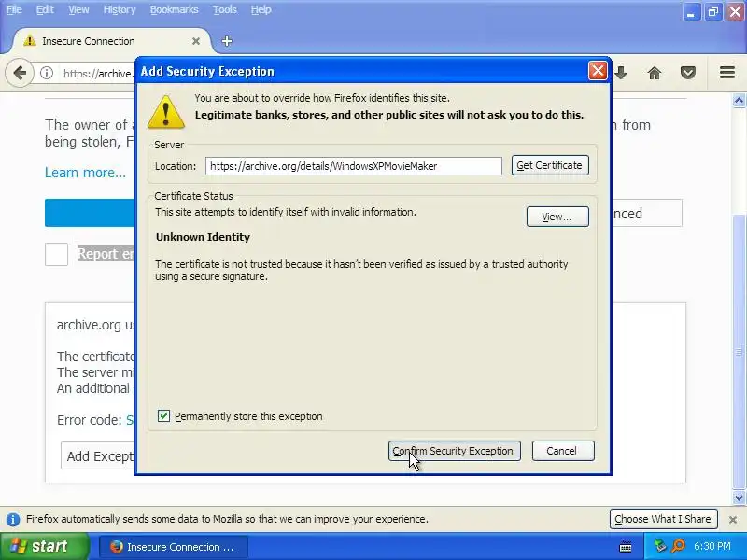Click the Firefox back arrow button
Image resolution: width=747 pixels, height=560 pixels.
click(20, 73)
